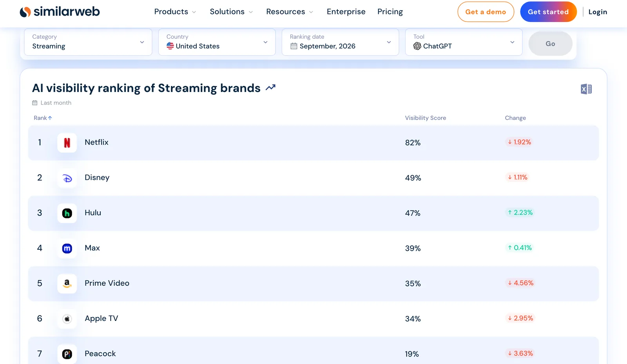Viewport: 627px width, 364px height.
Task: Click the Similarweb logo
Action: 60,12
